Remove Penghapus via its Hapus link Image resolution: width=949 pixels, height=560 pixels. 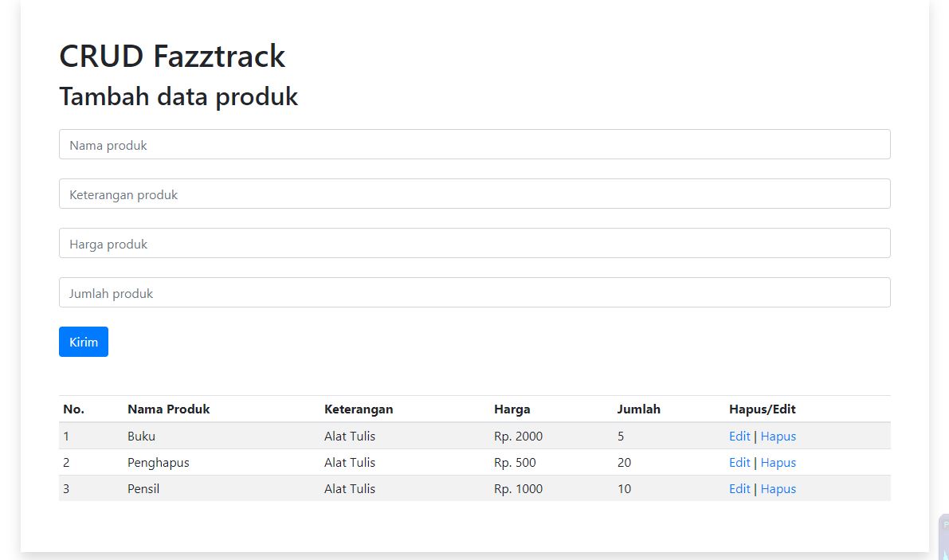(x=778, y=463)
